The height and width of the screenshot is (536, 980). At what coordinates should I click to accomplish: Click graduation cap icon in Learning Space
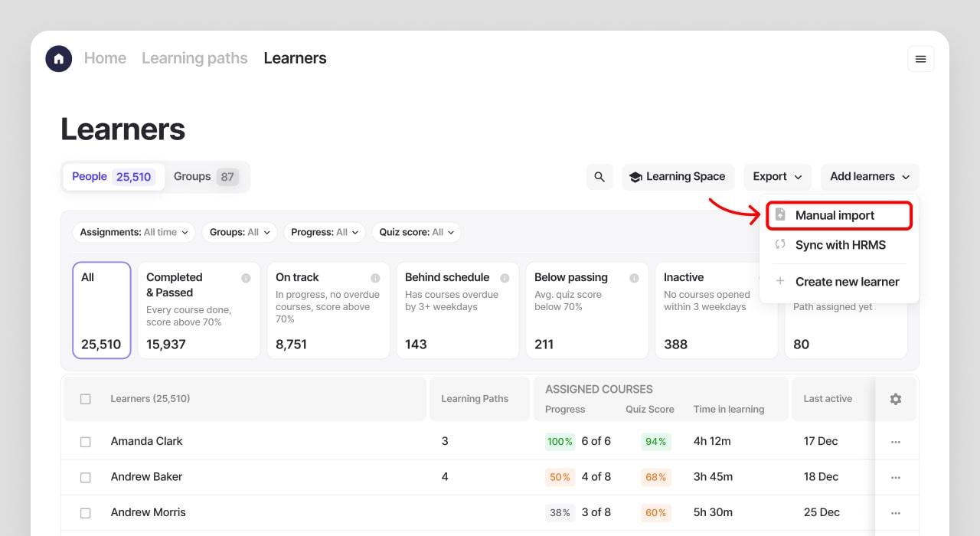tap(635, 177)
